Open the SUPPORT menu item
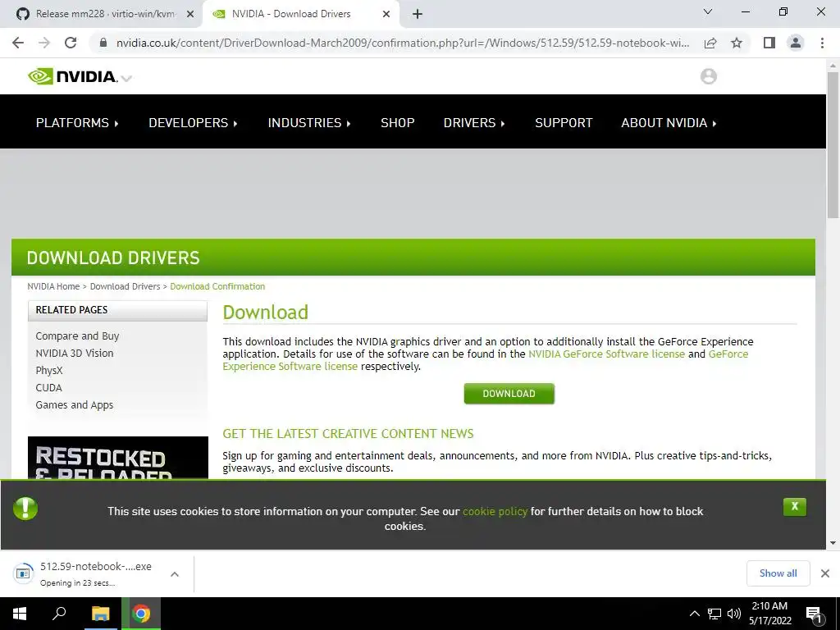The height and width of the screenshot is (630, 840). [x=564, y=123]
